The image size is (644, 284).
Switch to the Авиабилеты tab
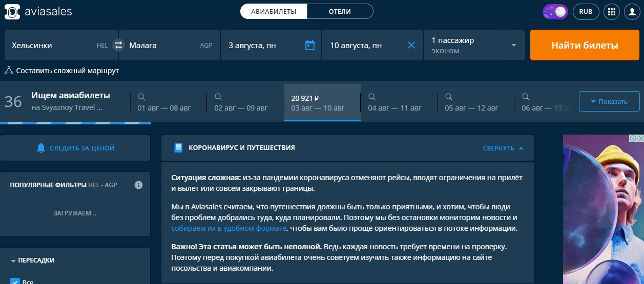click(274, 11)
